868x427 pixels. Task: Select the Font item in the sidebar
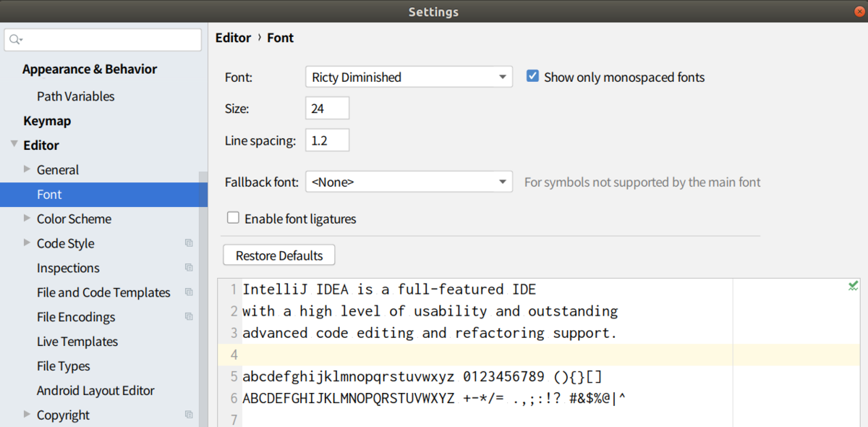tap(103, 195)
